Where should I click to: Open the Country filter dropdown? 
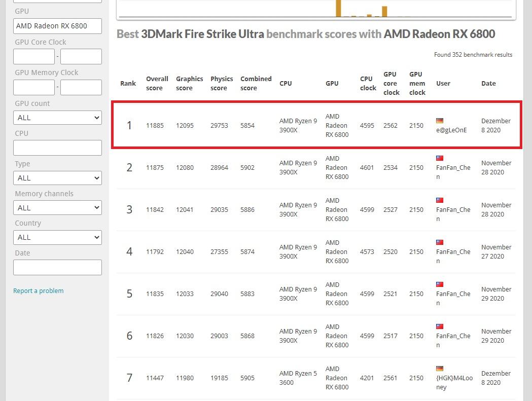tap(57, 237)
